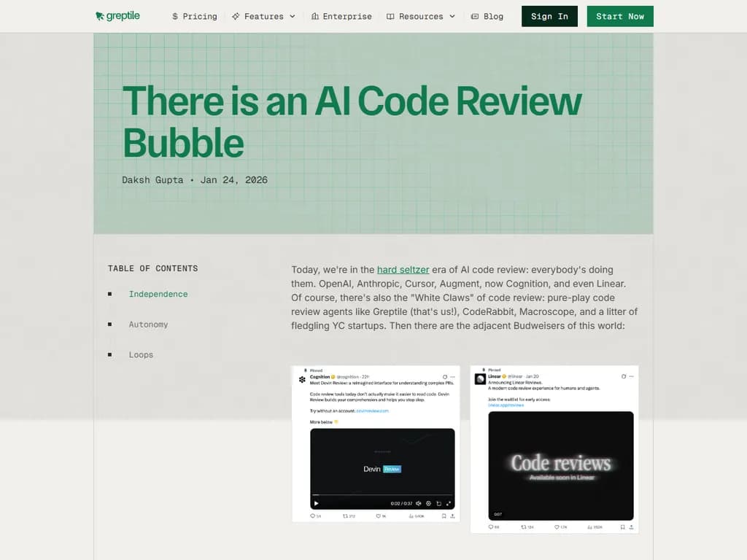Select Independence in the table of contents
The image size is (747, 560).
tap(158, 294)
